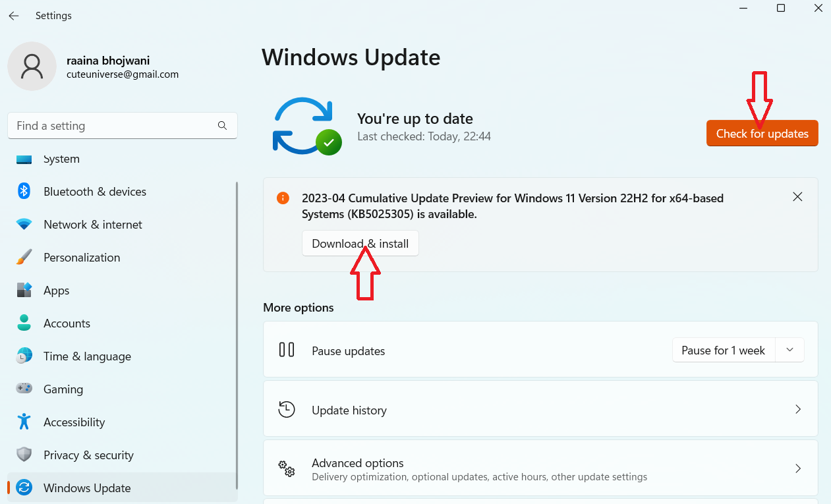Go back using the Settings back arrow
This screenshot has height=504, width=831.
pyautogui.click(x=14, y=16)
